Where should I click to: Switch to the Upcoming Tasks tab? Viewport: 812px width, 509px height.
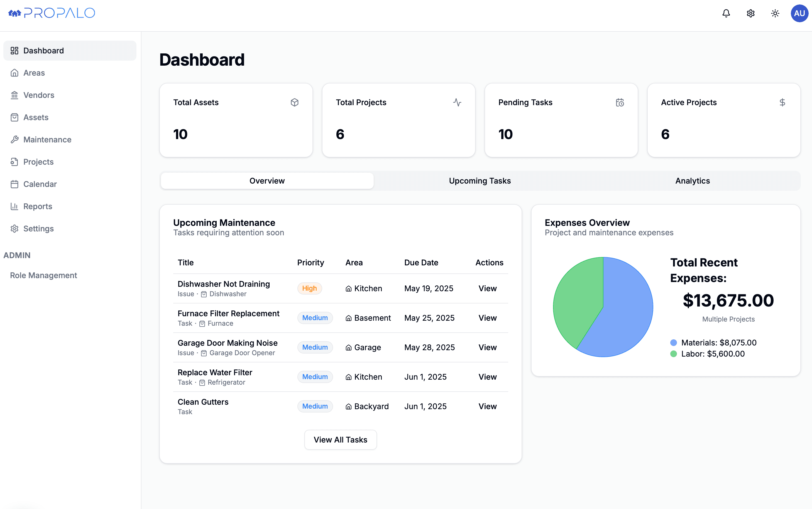(480, 181)
